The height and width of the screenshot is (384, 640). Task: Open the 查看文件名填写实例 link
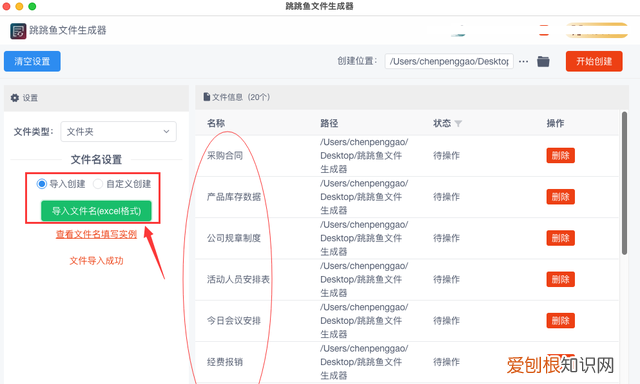click(x=96, y=234)
